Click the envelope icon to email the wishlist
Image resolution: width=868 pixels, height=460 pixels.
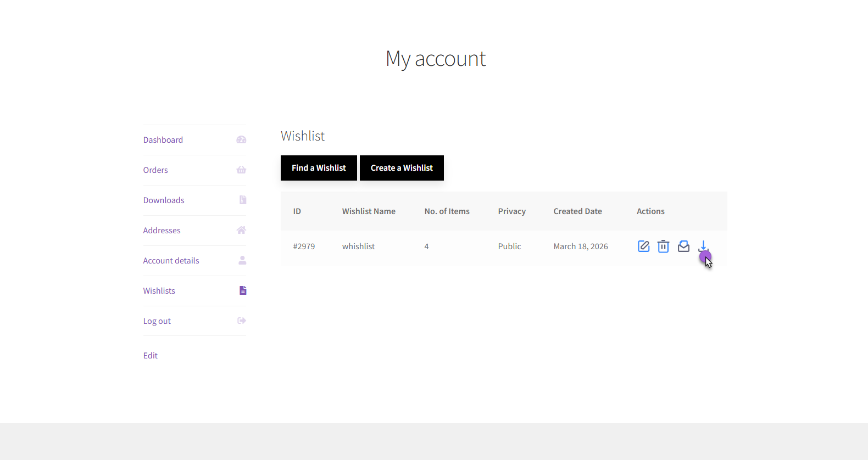pos(683,246)
